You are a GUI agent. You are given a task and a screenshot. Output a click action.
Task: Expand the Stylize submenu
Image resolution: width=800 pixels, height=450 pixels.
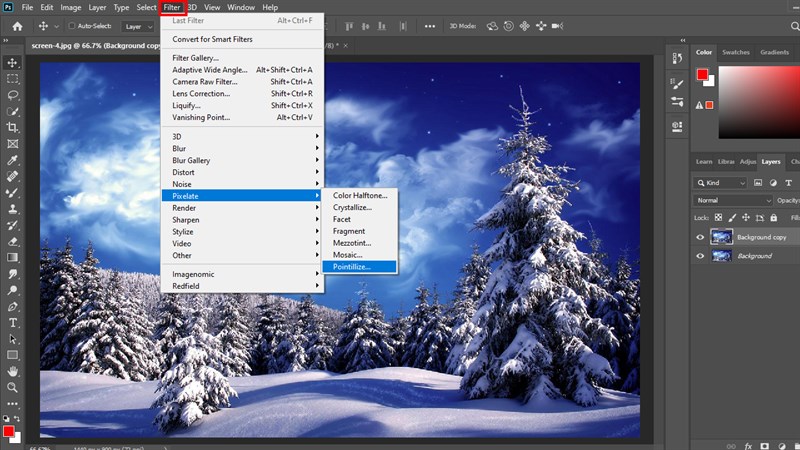[x=242, y=232]
